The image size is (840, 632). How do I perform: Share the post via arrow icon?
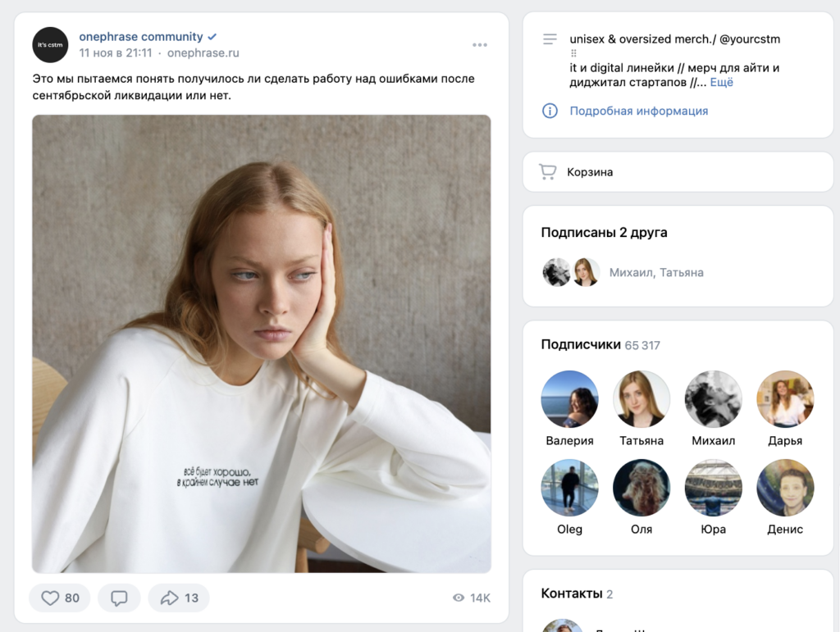tap(170, 598)
